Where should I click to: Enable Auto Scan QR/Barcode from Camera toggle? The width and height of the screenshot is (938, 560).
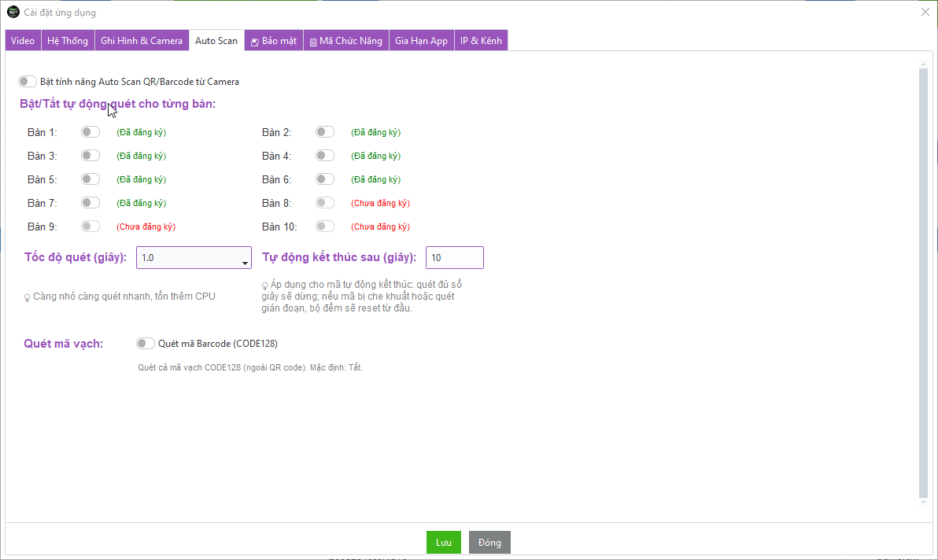click(28, 81)
